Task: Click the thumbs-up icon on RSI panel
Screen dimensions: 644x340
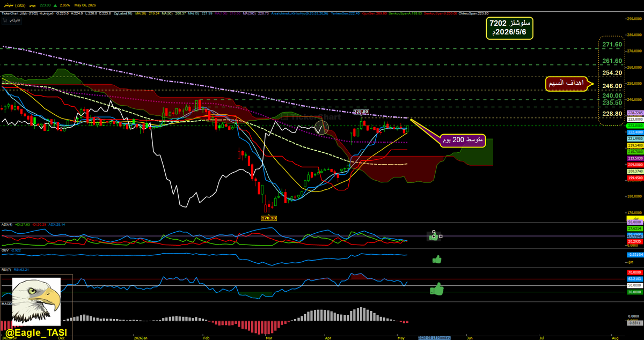Action: 437,290
